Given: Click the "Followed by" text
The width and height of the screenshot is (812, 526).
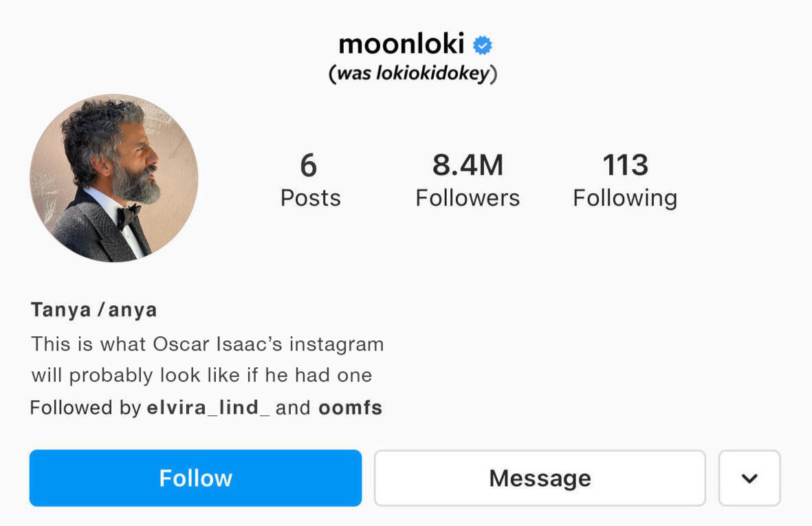Looking at the screenshot, I should click(x=85, y=408).
